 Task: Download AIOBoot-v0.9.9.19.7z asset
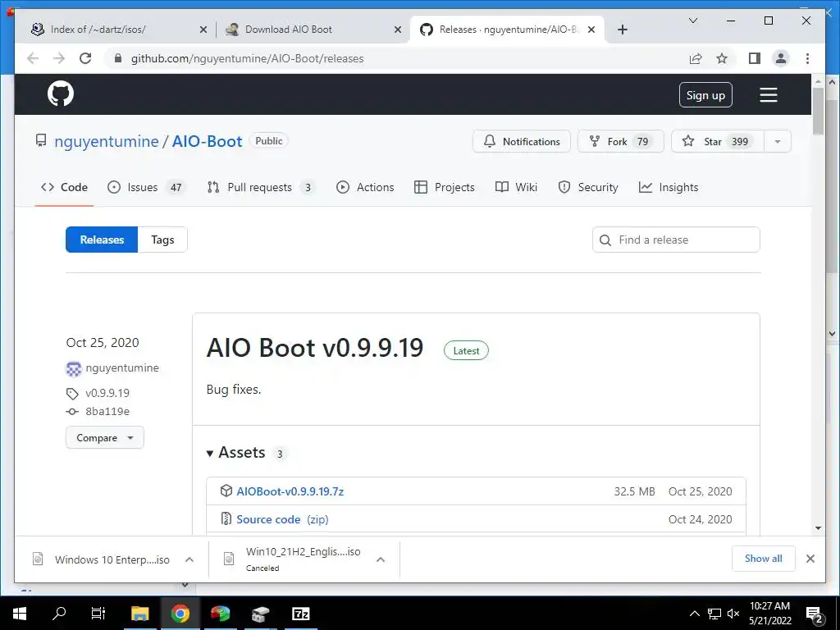coord(290,491)
